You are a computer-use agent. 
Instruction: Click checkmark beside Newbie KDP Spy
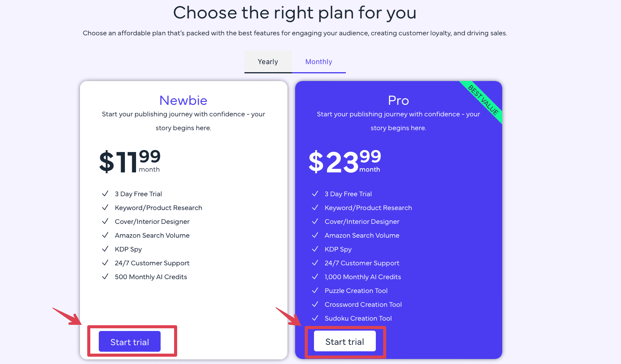point(105,249)
